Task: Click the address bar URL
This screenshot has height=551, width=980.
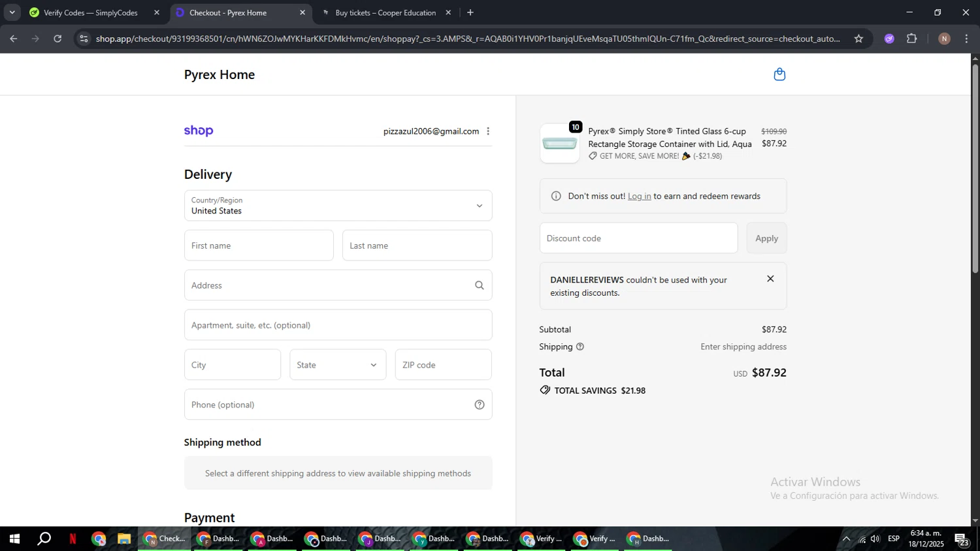Action: pos(468,39)
